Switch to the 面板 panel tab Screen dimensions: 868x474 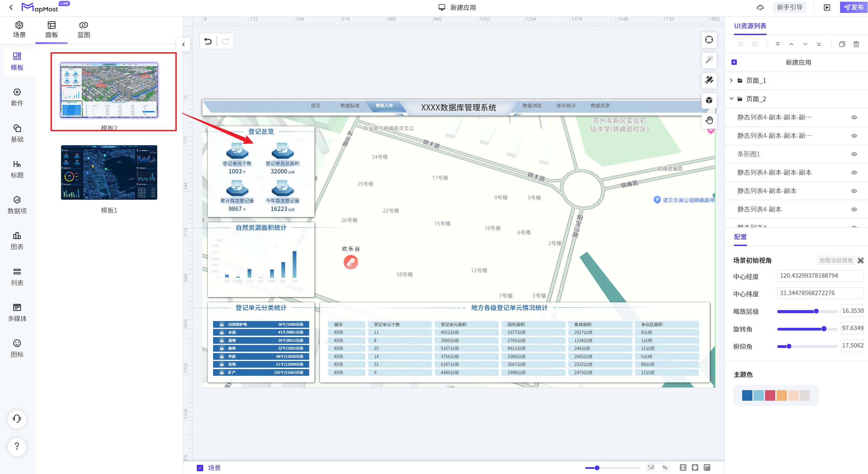[x=52, y=30]
